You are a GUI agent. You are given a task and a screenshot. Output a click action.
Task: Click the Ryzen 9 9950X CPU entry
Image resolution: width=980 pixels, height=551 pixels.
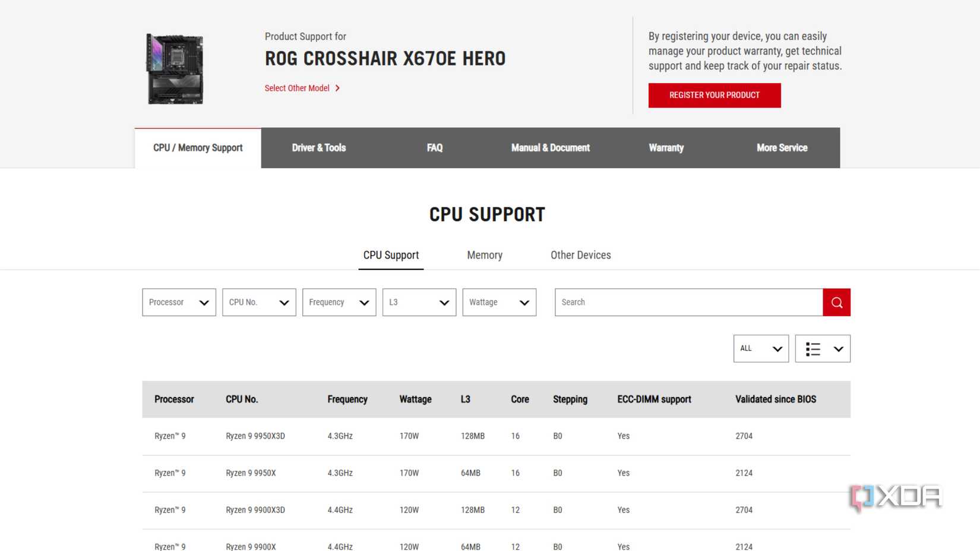click(251, 473)
